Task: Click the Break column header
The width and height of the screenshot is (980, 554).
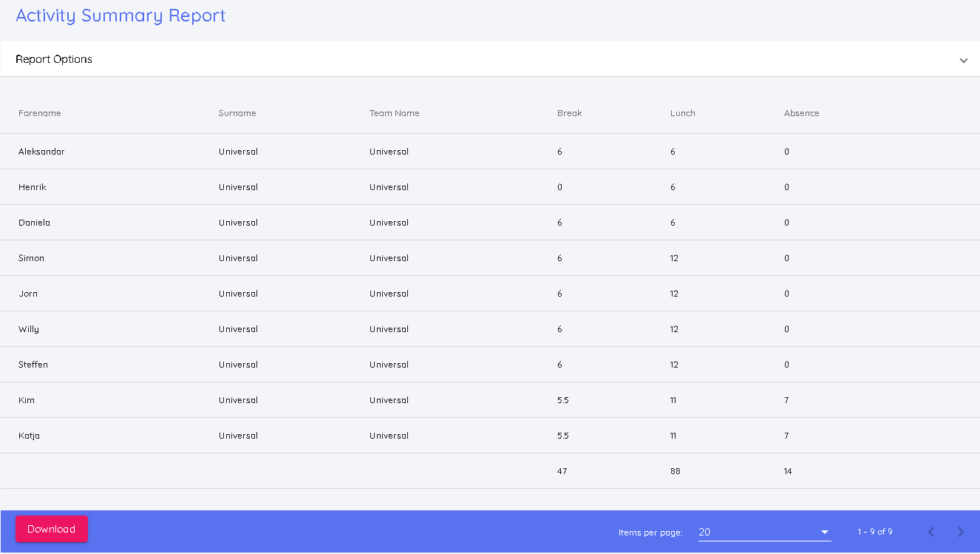Action: (x=569, y=113)
